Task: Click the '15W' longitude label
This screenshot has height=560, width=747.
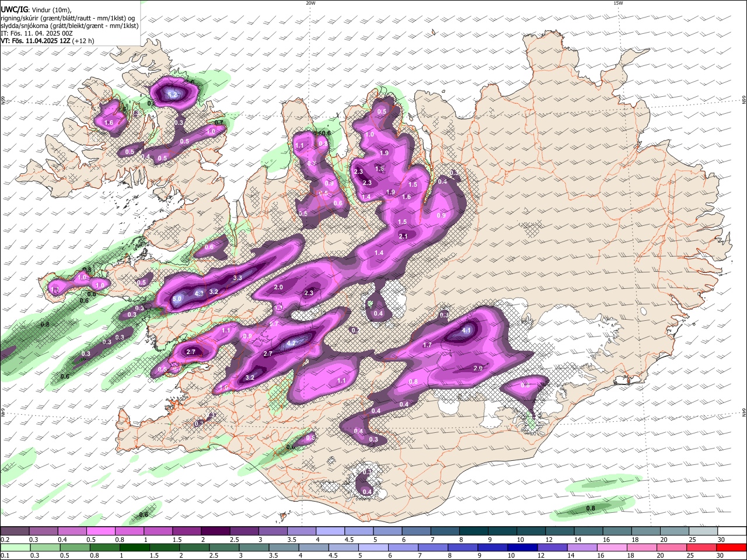Action: click(618, 3)
